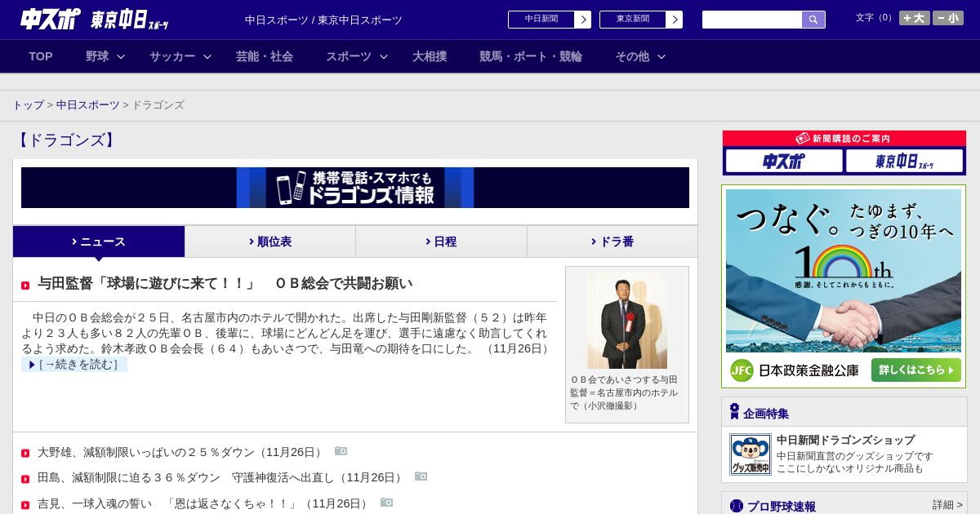980x514 pixels.
Task: Click 中スポ subscription button in sidebar
Action: tap(784, 161)
